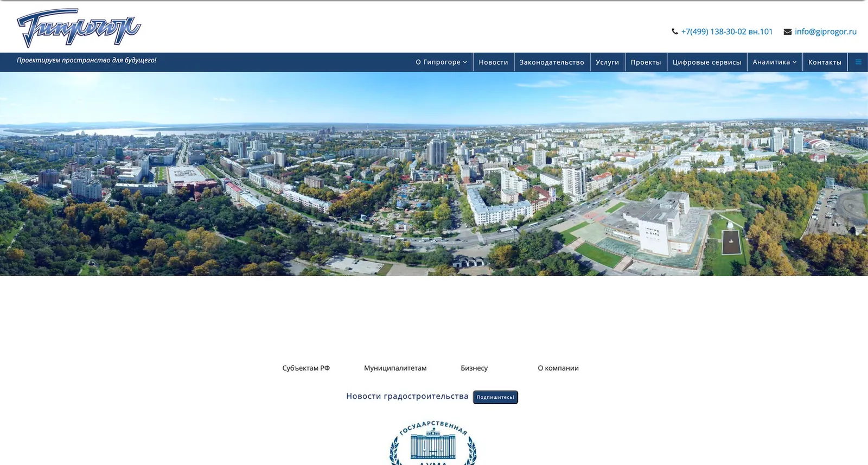Select the Проекты menu item
Image resolution: width=868 pixels, height=465 pixels.
[x=646, y=62]
